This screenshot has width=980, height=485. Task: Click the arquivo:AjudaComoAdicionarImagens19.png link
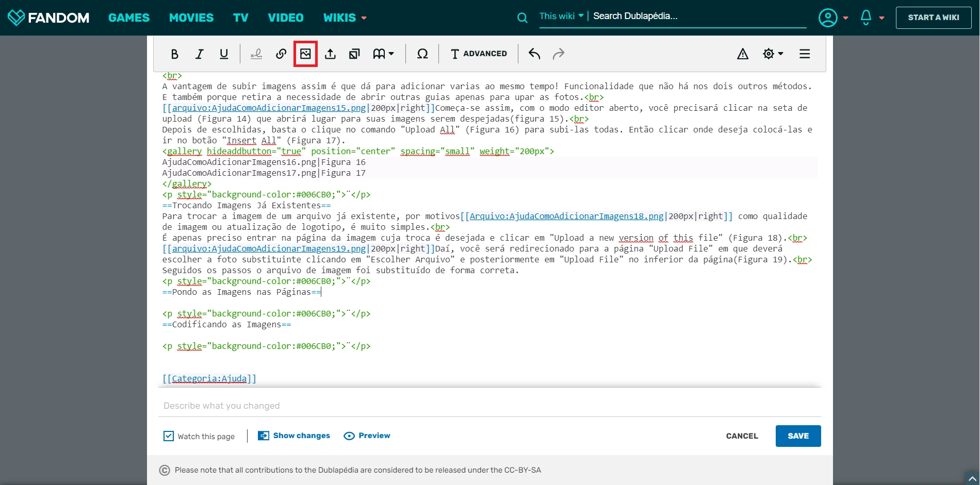(x=269, y=248)
